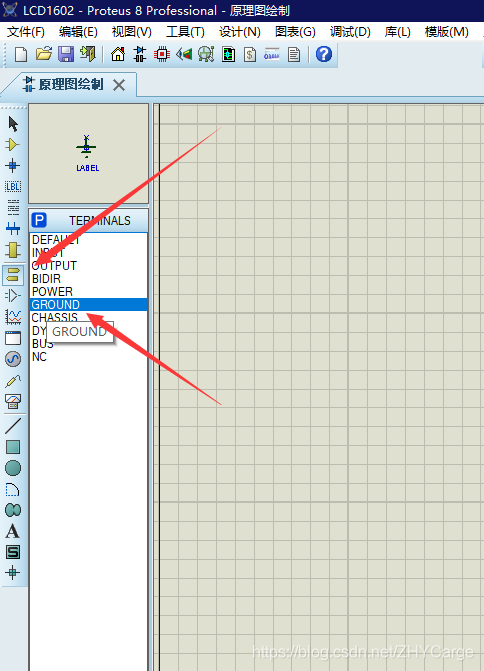Open the Graph Mode tool
The height and width of the screenshot is (671, 484).
coord(13,317)
